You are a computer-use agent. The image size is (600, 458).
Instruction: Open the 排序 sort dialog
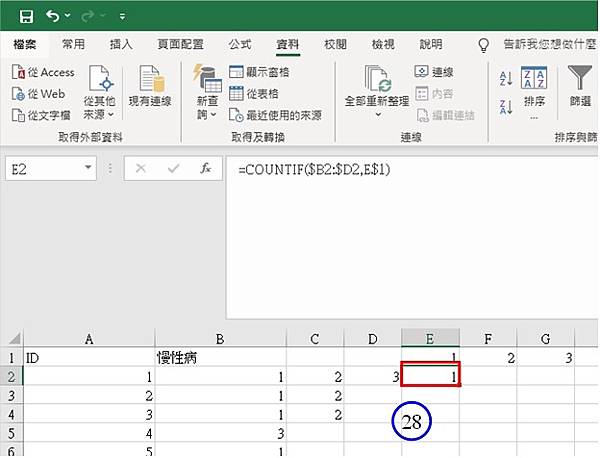tap(534, 92)
